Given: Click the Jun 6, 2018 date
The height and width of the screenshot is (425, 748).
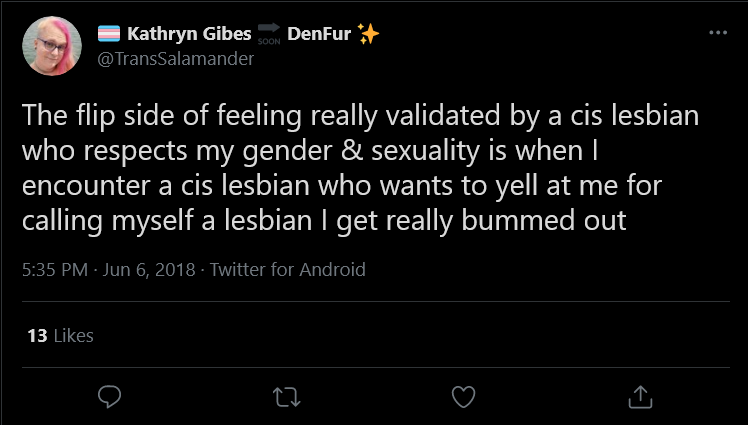Looking at the screenshot, I should [149, 270].
